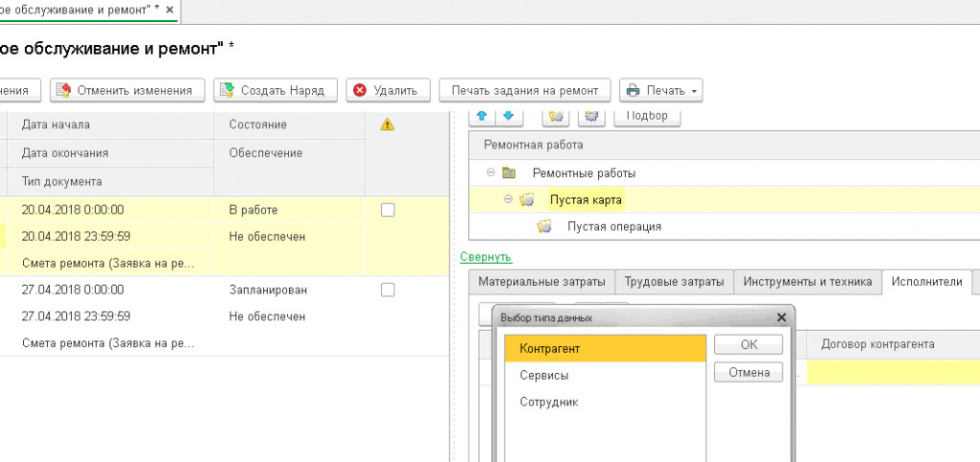Collapse the Ремонтные работы tree node
The height and width of the screenshot is (462, 980).
pos(491,173)
